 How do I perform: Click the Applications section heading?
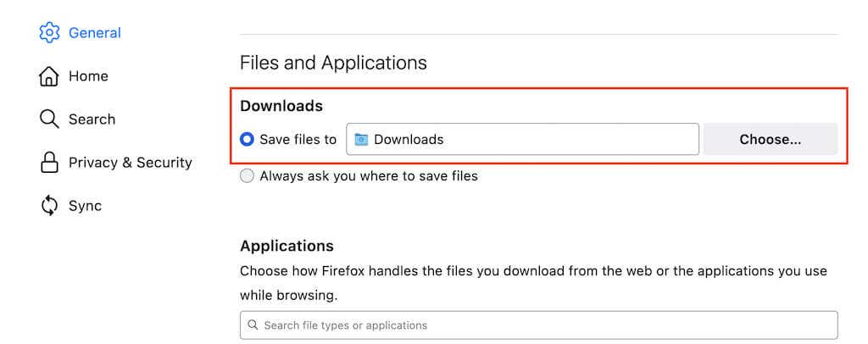coord(287,246)
